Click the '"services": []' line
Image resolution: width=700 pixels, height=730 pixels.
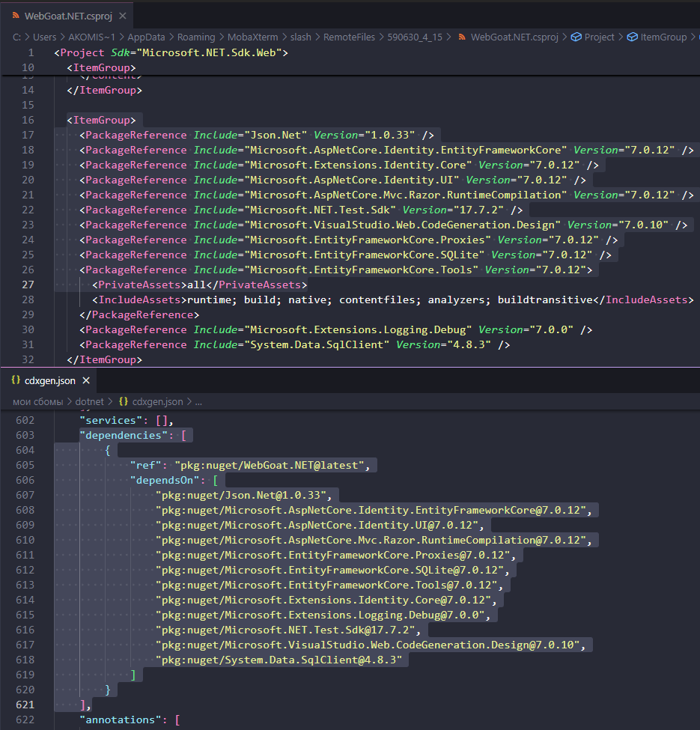[127, 420]
